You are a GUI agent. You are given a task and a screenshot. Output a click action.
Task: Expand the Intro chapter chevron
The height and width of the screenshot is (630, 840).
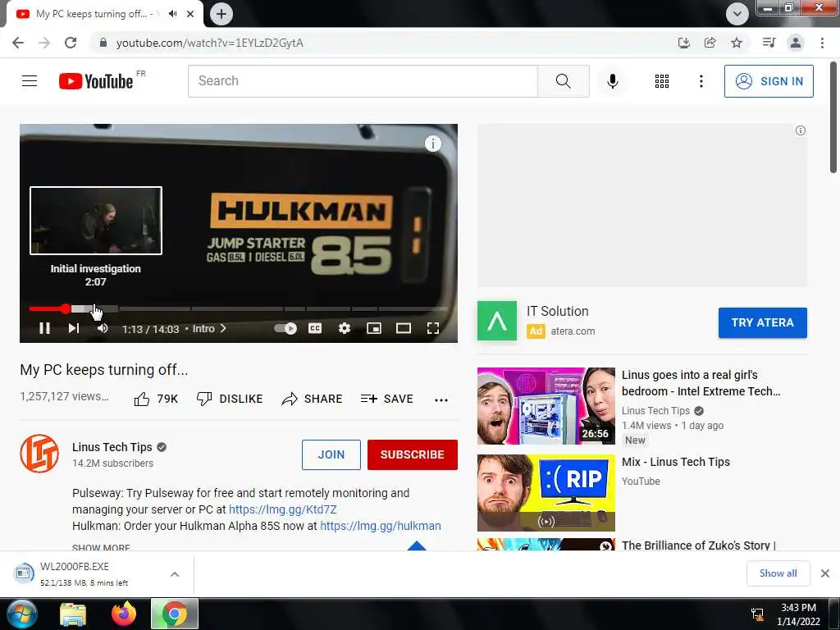coord(223,328)
